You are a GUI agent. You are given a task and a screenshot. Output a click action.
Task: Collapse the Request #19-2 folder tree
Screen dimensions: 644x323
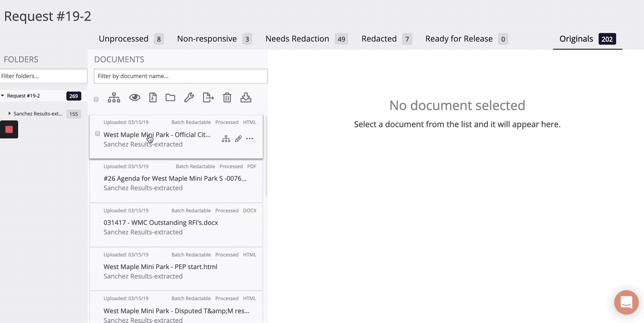tap(3, 96)
